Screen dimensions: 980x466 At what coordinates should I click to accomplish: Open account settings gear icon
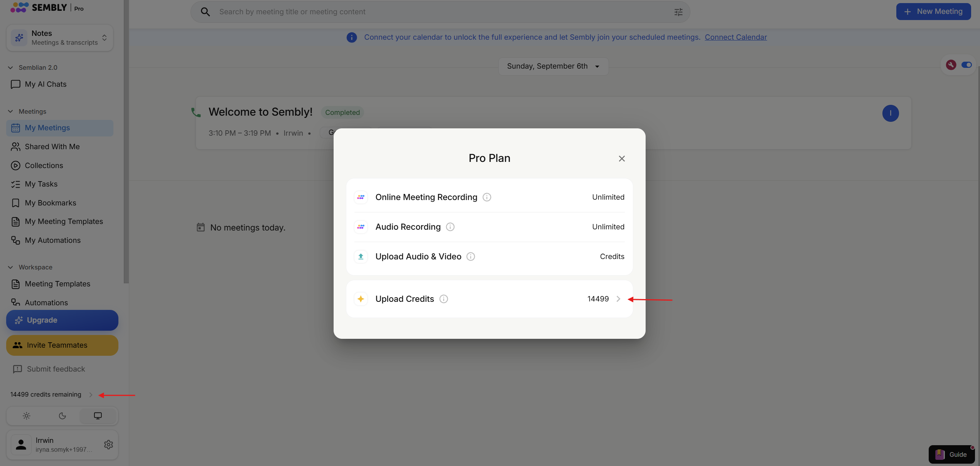tap(108, 444)
